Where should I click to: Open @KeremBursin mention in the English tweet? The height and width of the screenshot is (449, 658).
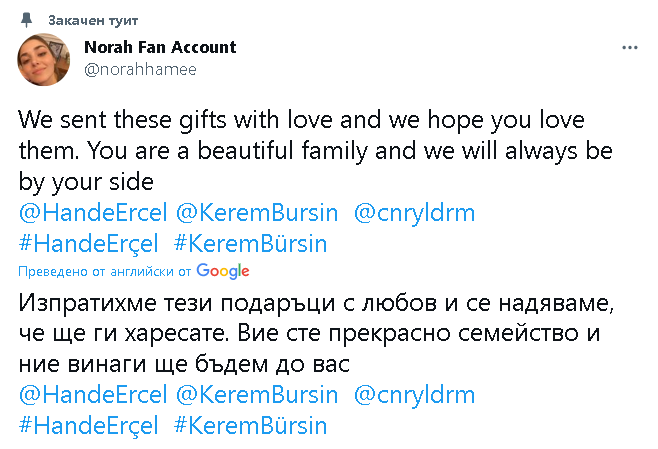tap(257, 214)
